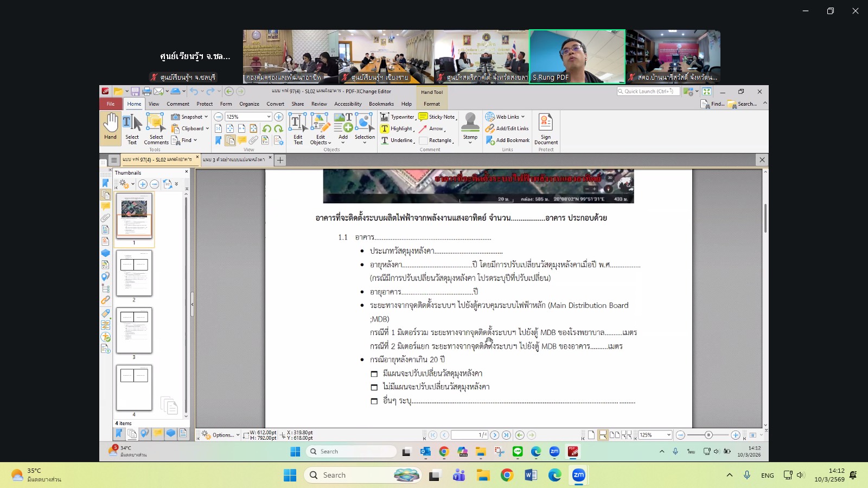Click the Edit Text tool

tap(298, 129)
